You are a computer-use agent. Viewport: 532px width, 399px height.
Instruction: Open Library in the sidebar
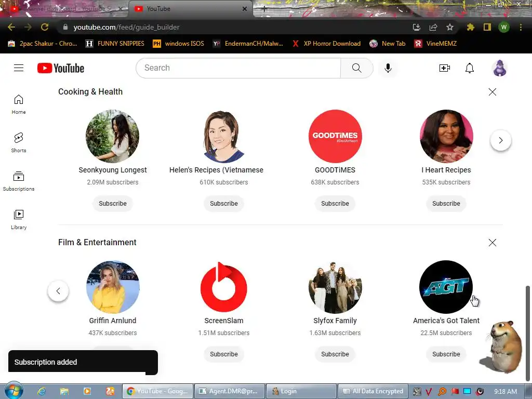tap(19, 220)
